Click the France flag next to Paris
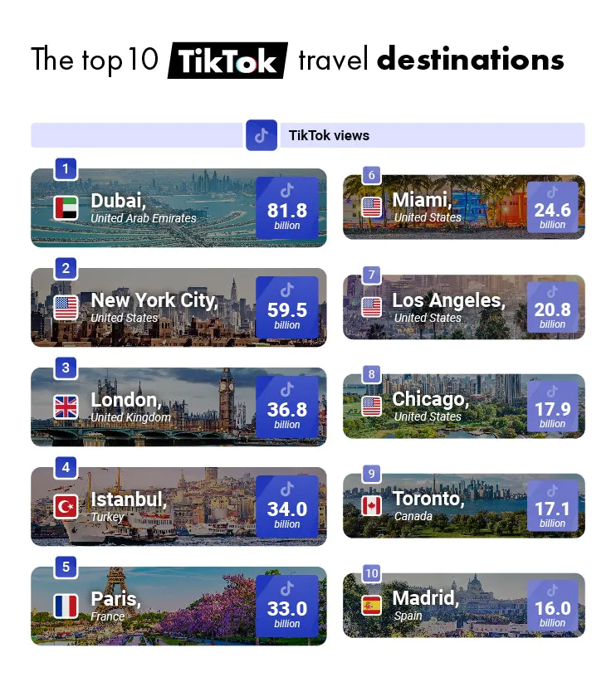This screenshot has width=616, height=677. point(66,606)
